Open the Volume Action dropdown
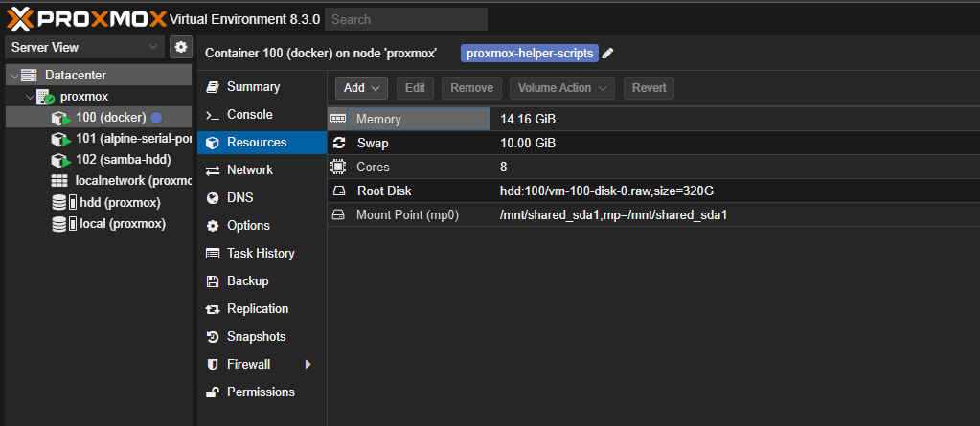The image size is (980, 426). [x=562, y=88]
